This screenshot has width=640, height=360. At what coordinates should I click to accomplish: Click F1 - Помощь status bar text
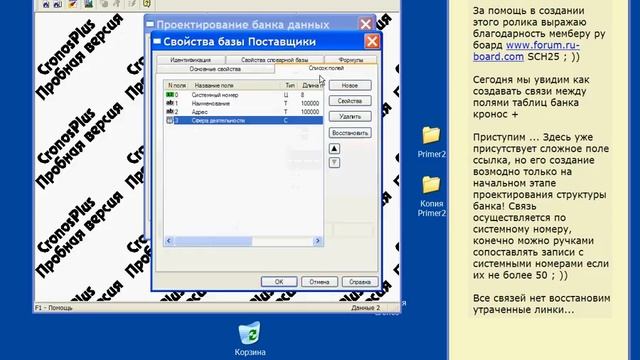[x=53, y=308]
